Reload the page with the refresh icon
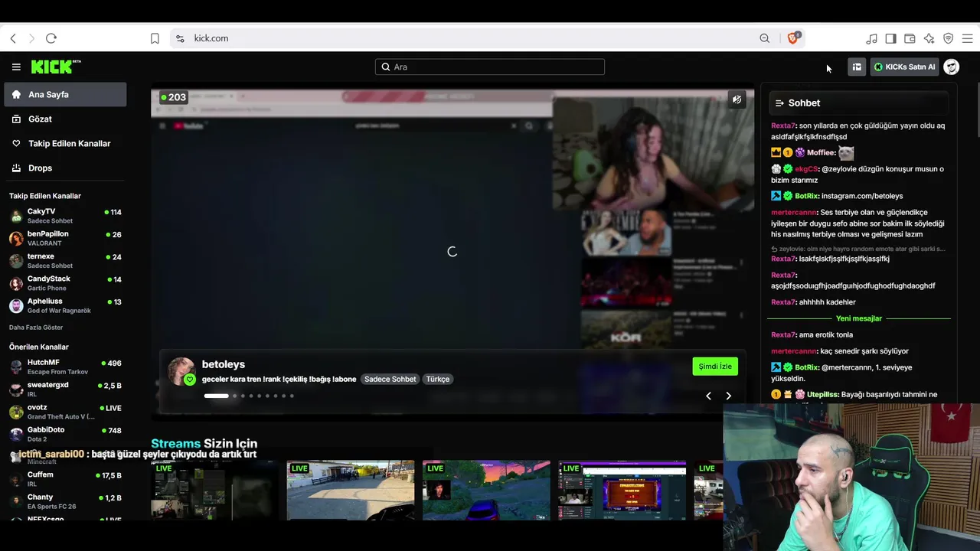 [51, 38]
